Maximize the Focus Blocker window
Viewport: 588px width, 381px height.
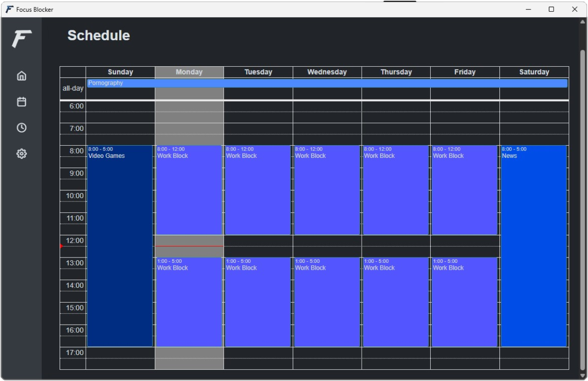pyautogui.click(x=551, y=9)
